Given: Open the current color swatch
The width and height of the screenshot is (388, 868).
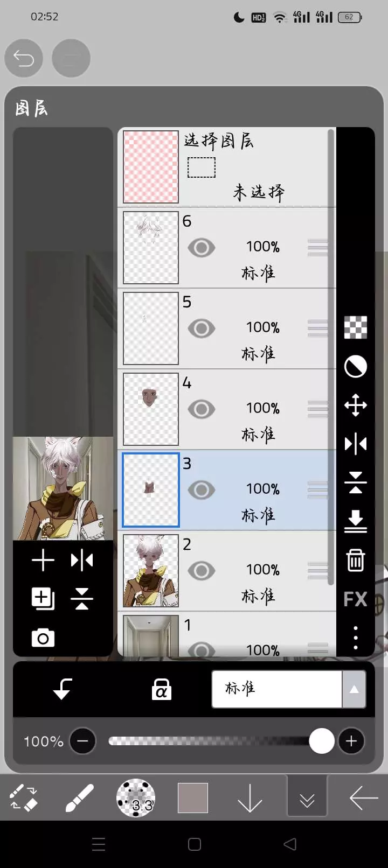Looking at the screenshot, I should [193, 797].
